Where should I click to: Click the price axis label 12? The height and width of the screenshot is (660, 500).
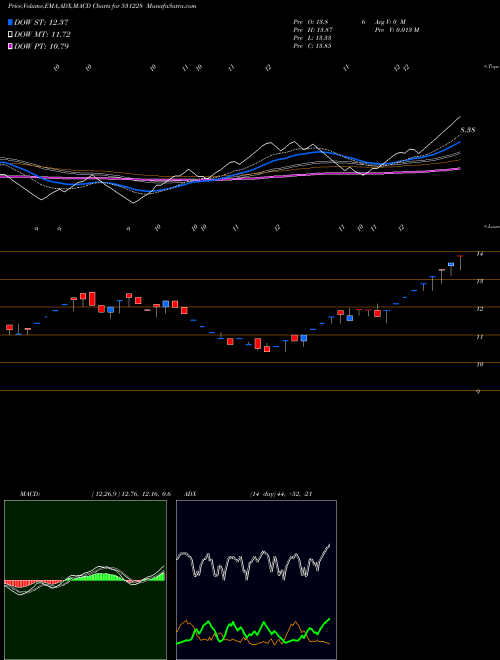(x=480, y=309)
